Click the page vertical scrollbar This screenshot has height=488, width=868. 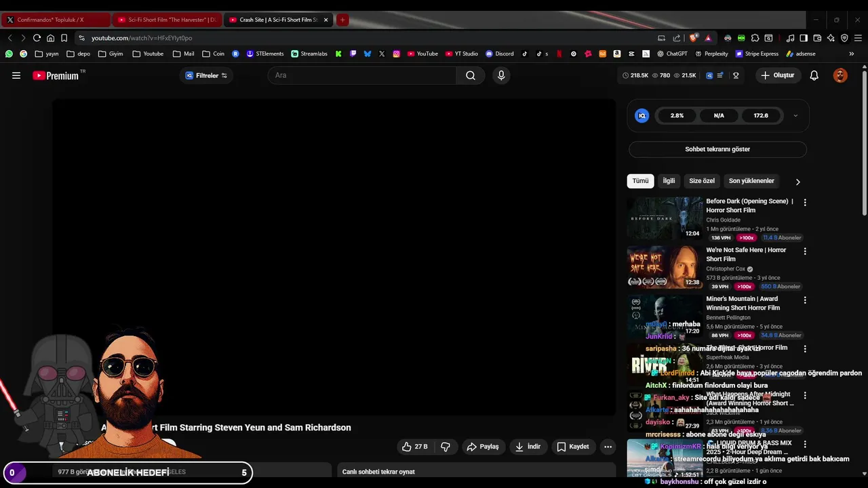pos(864,142)
